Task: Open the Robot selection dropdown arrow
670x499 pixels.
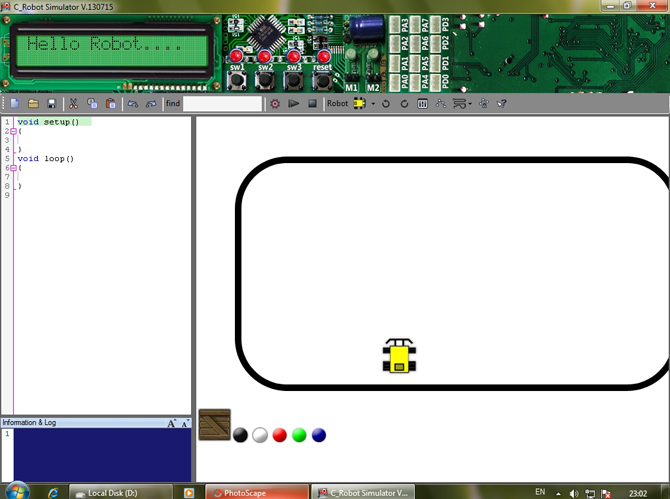Action: (373, 104)
